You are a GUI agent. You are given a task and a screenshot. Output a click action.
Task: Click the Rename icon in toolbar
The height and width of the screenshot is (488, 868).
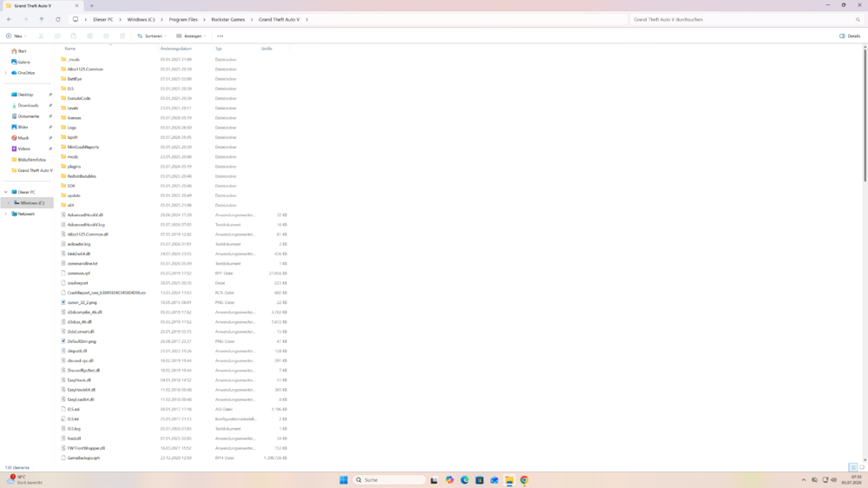point(89,36)
